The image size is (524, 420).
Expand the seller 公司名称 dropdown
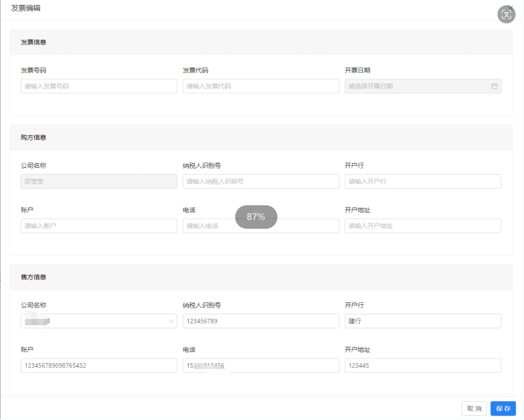(172, 322)
